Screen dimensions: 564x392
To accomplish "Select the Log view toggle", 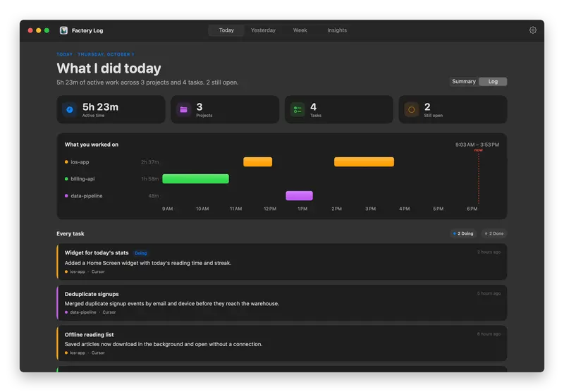I will [x=493, y=82].
